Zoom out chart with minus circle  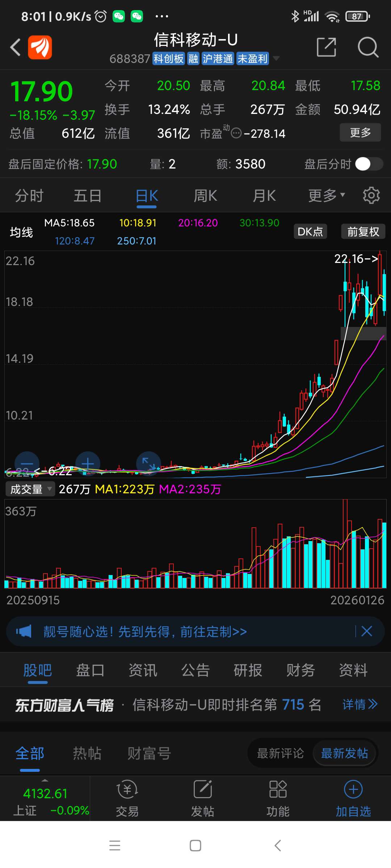27,464
